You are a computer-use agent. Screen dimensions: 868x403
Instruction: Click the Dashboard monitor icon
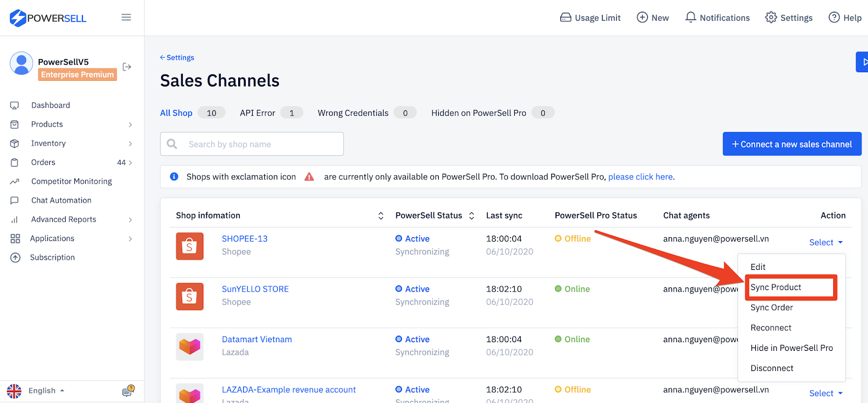[x=15, y=105]
